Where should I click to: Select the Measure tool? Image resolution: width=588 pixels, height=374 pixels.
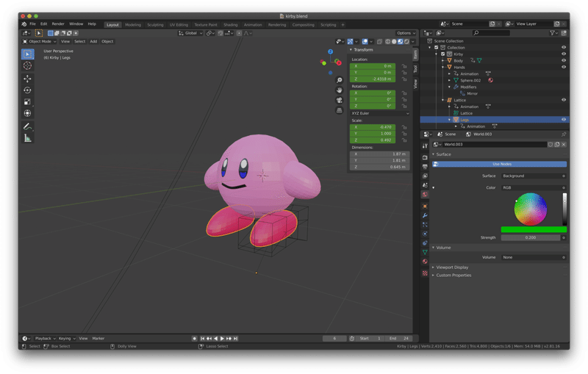point(28,138)
